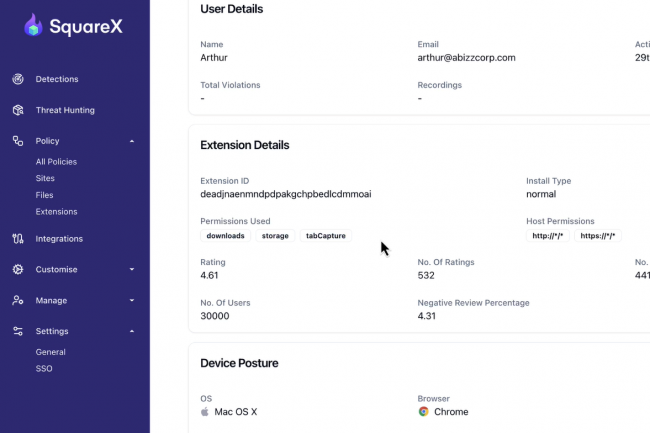Open Extensions policy page
This screenshot has height=433, width=650.
point(56,212)
